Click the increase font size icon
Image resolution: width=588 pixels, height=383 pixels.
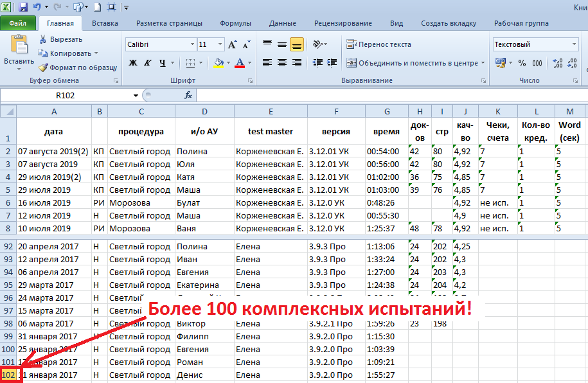pyautogui.click(x=232, y=44)
